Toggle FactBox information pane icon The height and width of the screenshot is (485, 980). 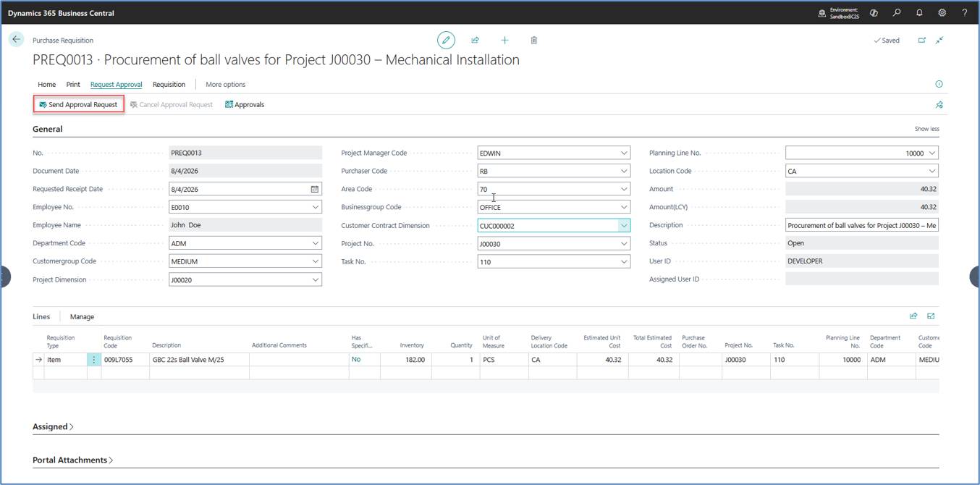coord(939,84)
